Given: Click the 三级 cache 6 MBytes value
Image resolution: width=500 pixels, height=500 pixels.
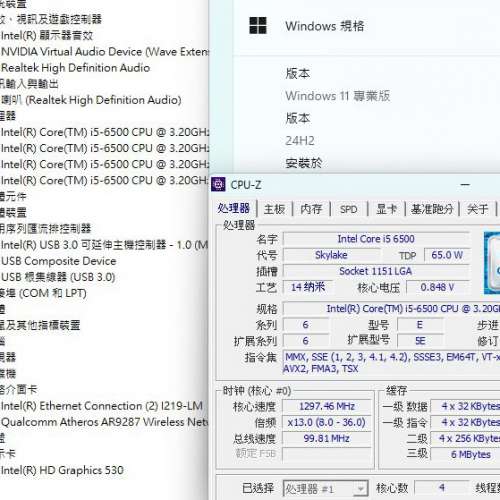Looking at the screenshot, I should [466, 454].
